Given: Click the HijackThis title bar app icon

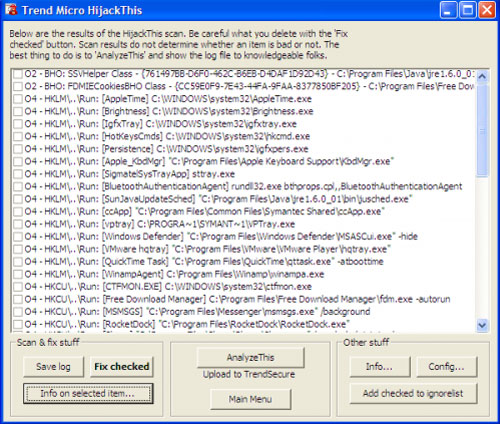Looking at the screenshot, I should (11, 10).
